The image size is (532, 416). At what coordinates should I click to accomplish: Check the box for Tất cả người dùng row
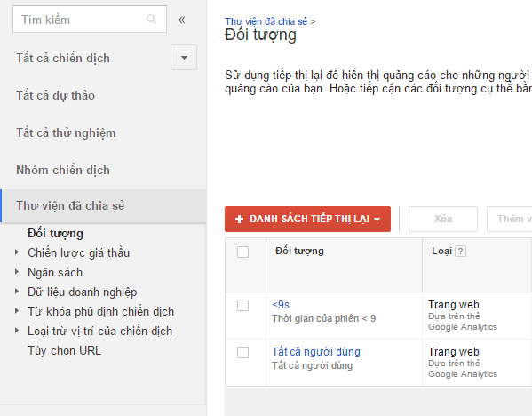[243, 353]
